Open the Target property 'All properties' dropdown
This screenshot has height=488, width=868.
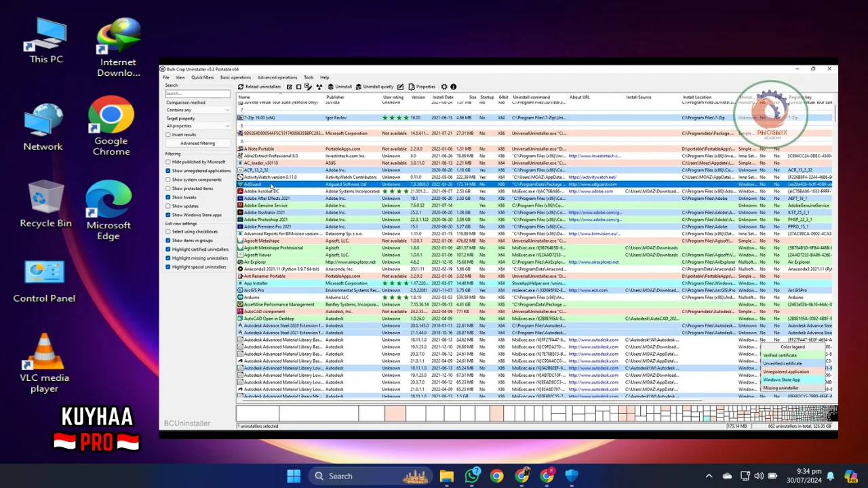pyautogui.click(x=198, y=126)
